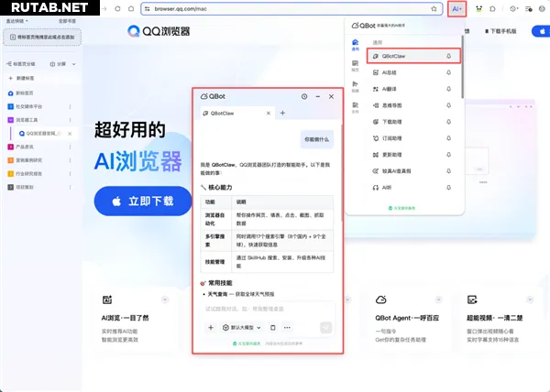Expand the 直达快链 dropdown in sidebar
This screenshot has height=392, width=550.
(x=18, y=18)
